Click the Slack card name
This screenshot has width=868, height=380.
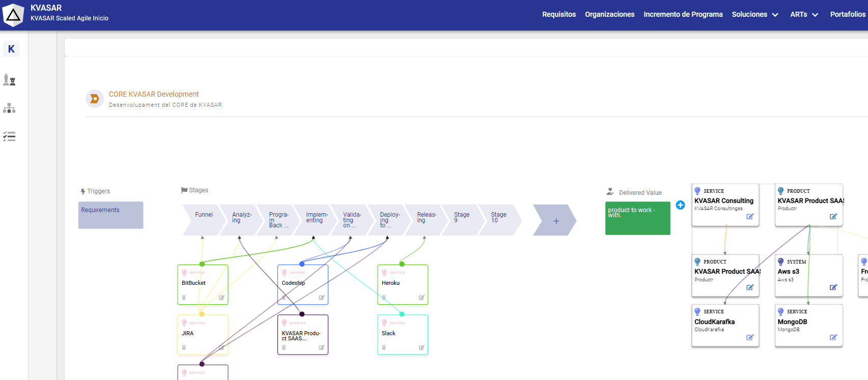pyautogui.click(x=388, y=333)
